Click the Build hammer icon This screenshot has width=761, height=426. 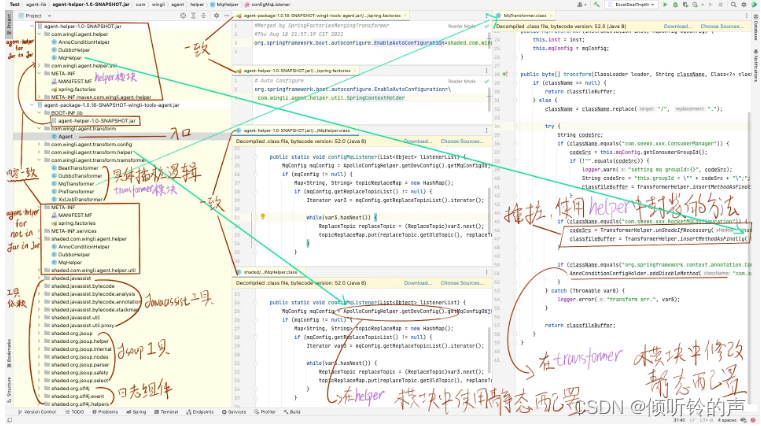[596, 4]
